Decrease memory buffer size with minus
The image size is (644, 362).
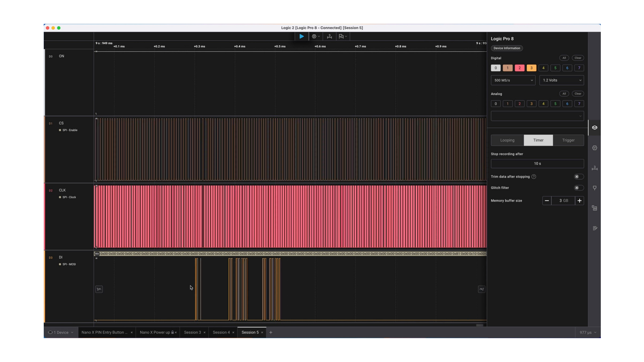pyautogui.click(x=547, y=201)
